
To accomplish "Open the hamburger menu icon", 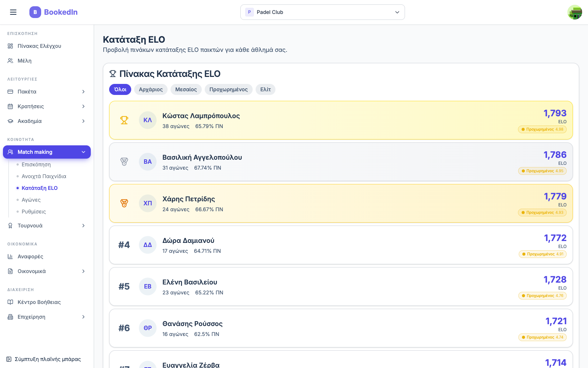I will pyautogui.click(x=13, y=12).
